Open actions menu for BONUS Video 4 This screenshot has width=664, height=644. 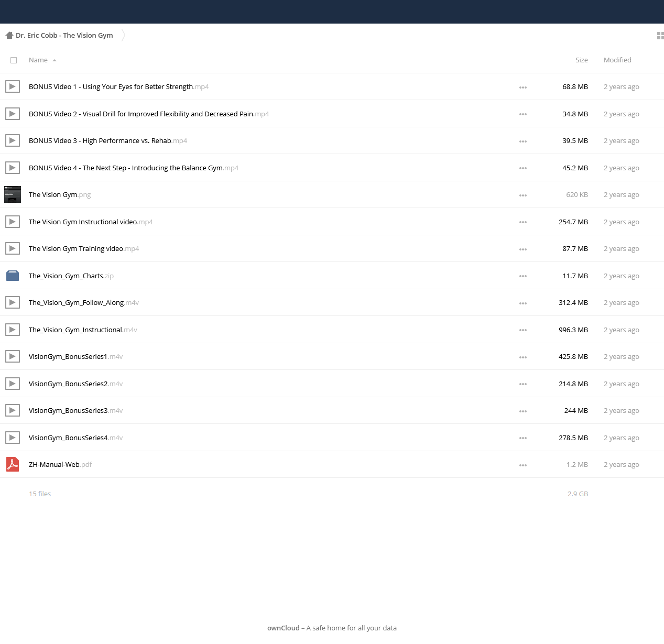[x=523, y=168]
